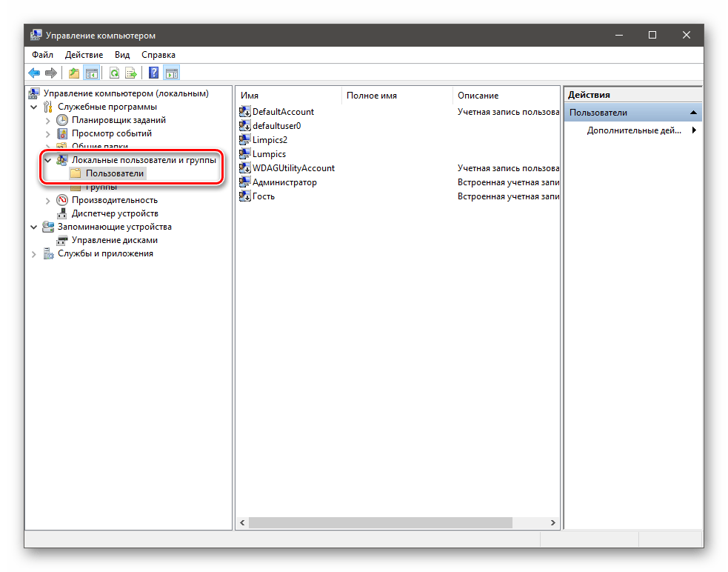Click the horizontal scrollbar right arrow
This screenshot has width=728, height=572.
coord(552,523)
